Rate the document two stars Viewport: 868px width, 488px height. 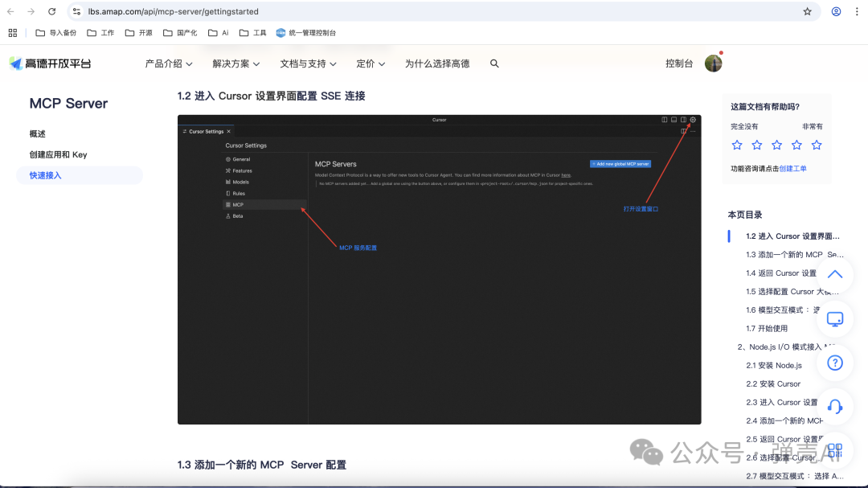[757, 146]
